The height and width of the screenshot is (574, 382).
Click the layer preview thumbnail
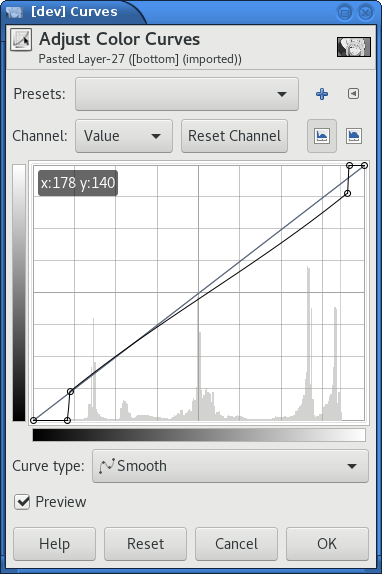click(x=354, y=47)
